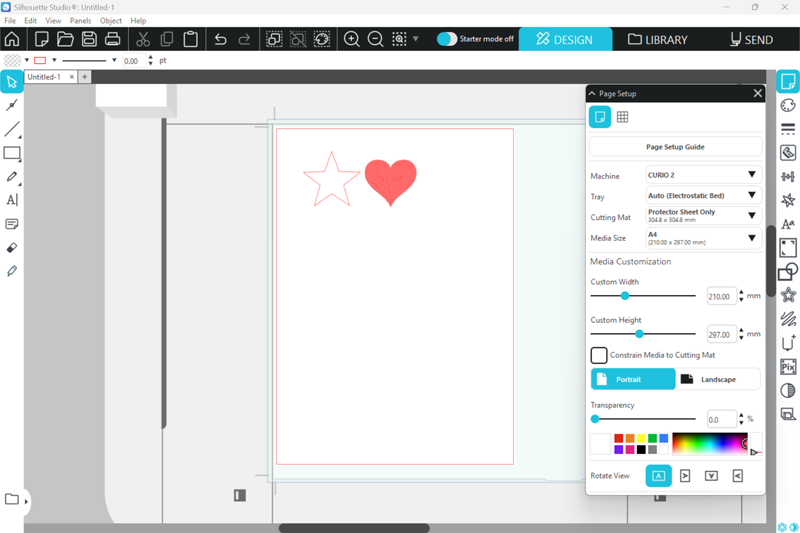Click the Undo arrow icon
Screen dimensions: 800x533
tap(221, 40)
